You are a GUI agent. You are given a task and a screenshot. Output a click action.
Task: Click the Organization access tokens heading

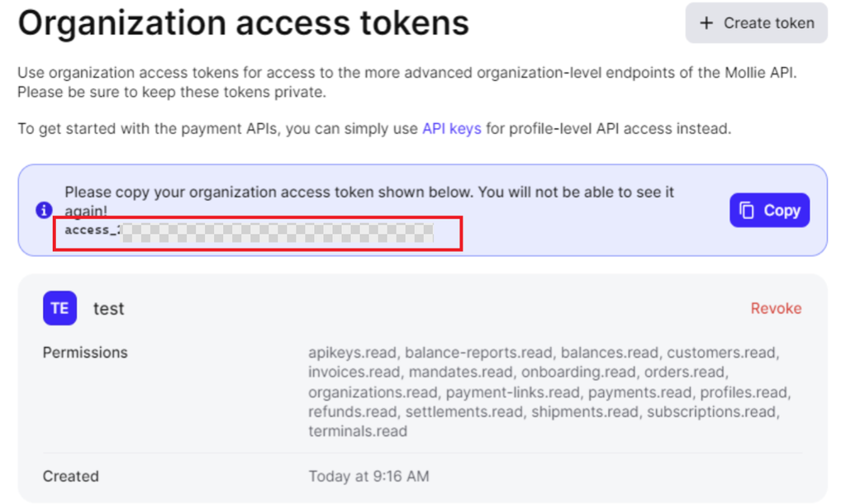pos(244,23)
